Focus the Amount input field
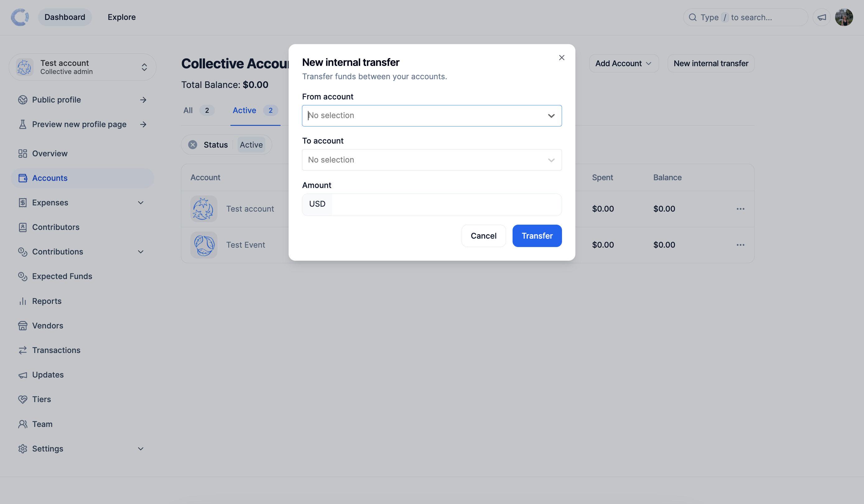The width and height of the screenshot is (864, 504). (x=446, y=204)
